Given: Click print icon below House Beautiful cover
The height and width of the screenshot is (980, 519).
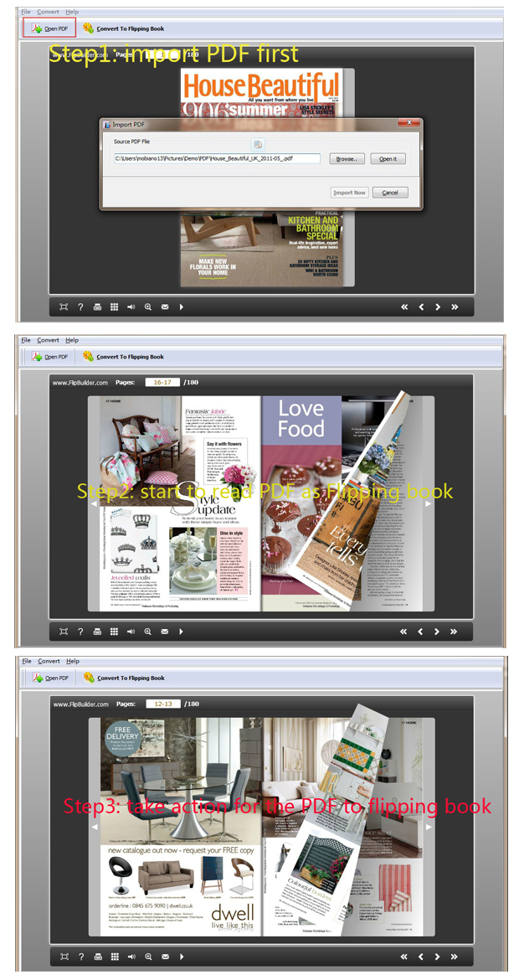Looking at the screenshot, I should (x=97, y=307).
